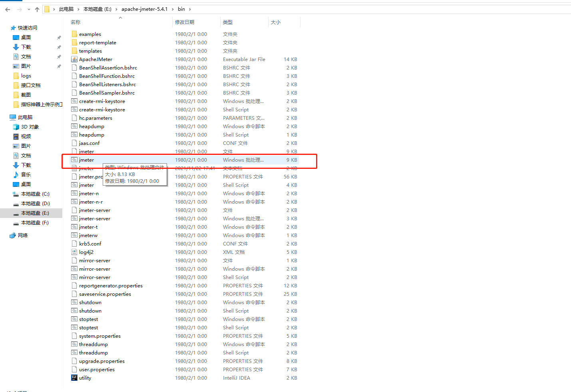The width and height of the screenshot is (571, 392).
Task: Open 指标神器上传示例 folder in sidebar
Action: (x=42, y=105)
